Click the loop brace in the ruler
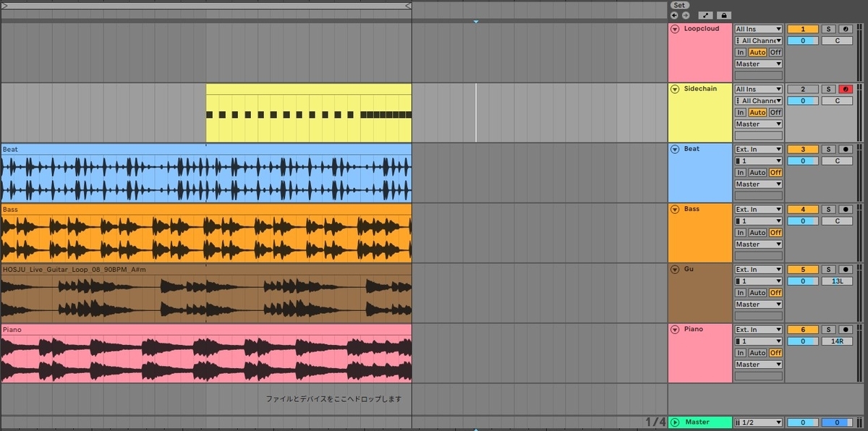This screenshot has width=868, height=431. pos(206,5)
